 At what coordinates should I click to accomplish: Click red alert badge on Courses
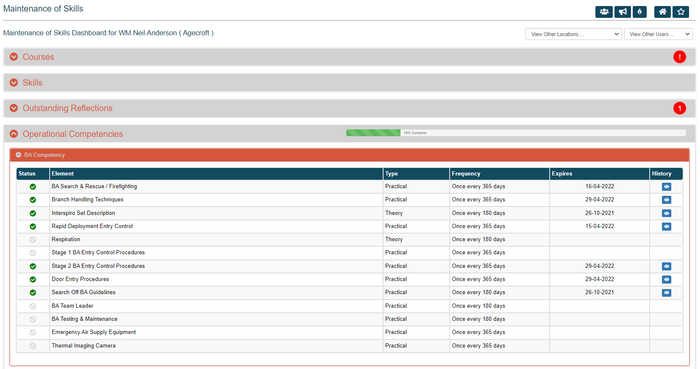[x=679, y=57]
